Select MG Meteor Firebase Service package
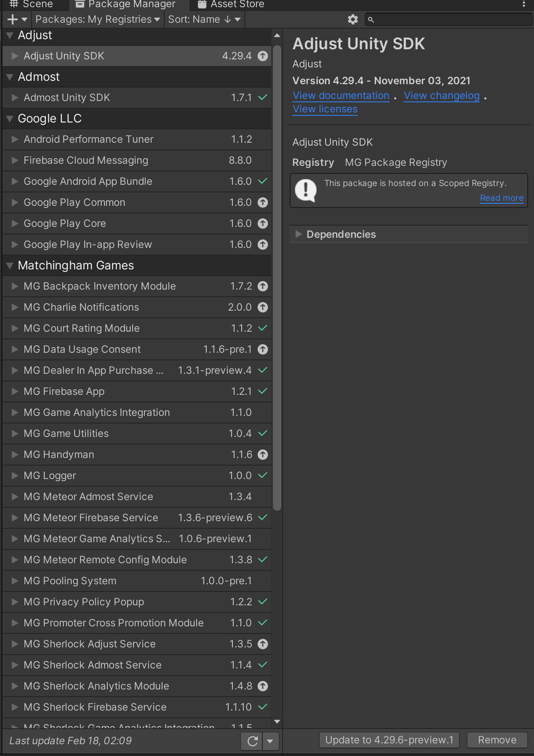 137,518
